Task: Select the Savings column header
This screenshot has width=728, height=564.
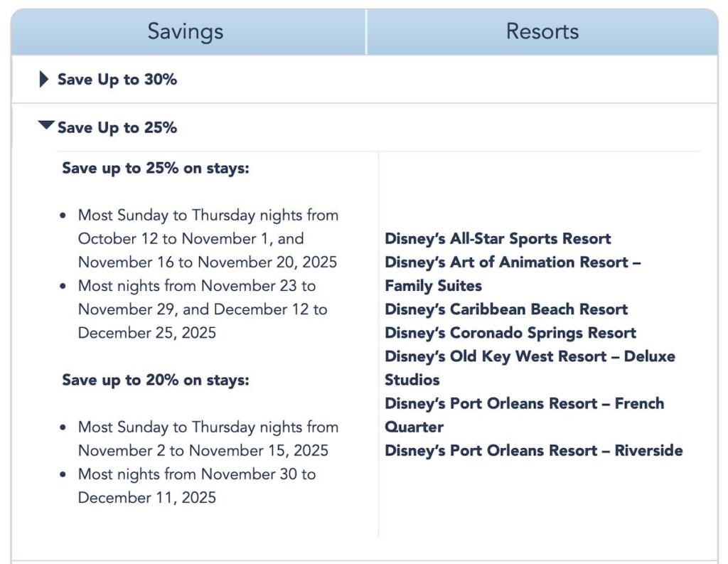Action: click(184, 31)
